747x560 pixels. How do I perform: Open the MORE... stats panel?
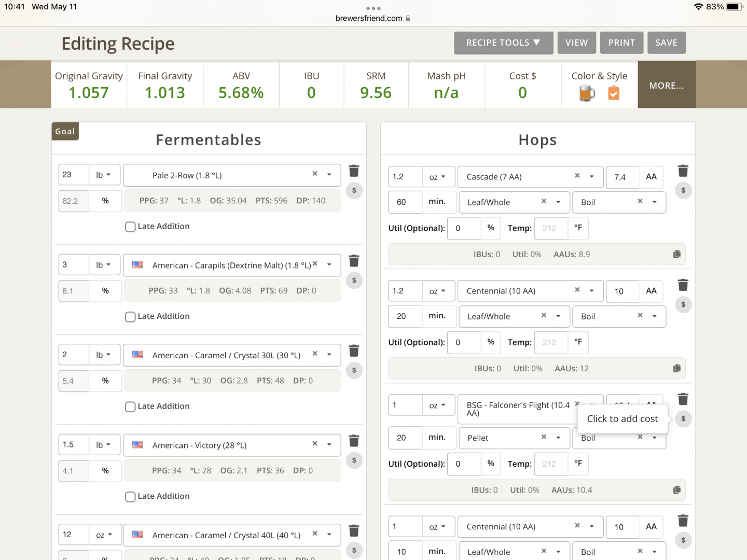tap(666, 86)
